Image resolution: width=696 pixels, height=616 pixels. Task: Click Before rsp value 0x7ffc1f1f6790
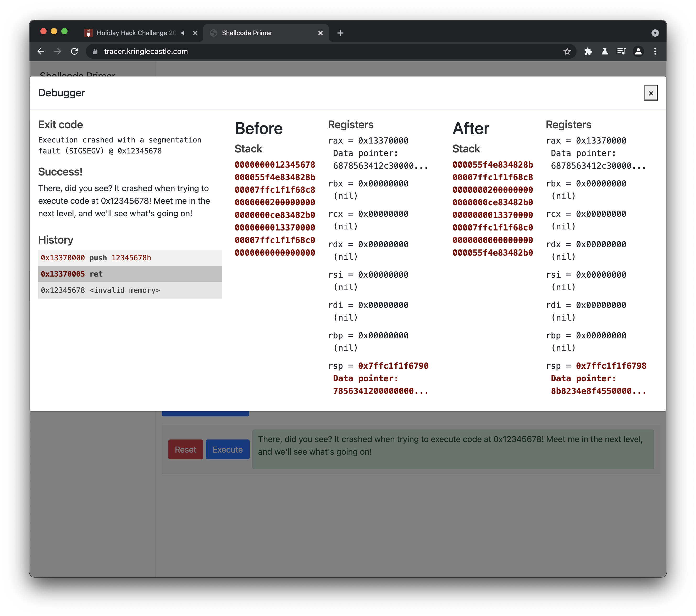[393, 366]
